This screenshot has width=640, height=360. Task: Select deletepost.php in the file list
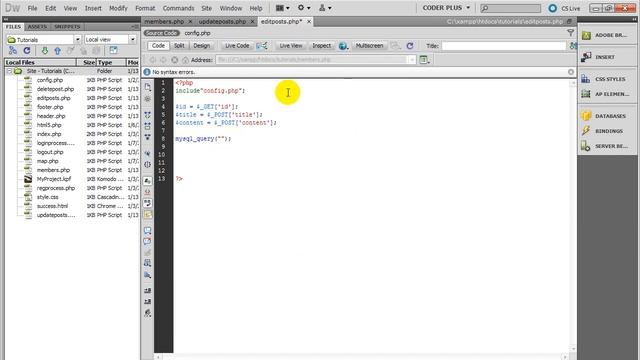(56, 89)
